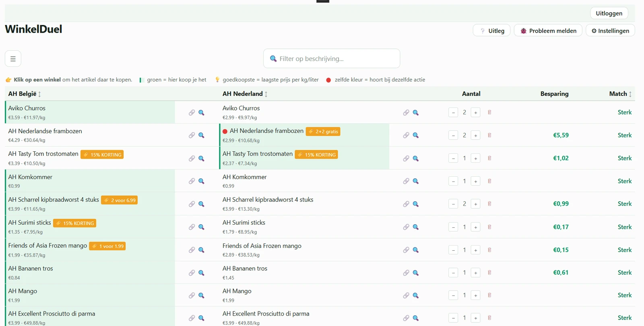
Task: Click the Uitloggen button
Action: coord(609,13)
